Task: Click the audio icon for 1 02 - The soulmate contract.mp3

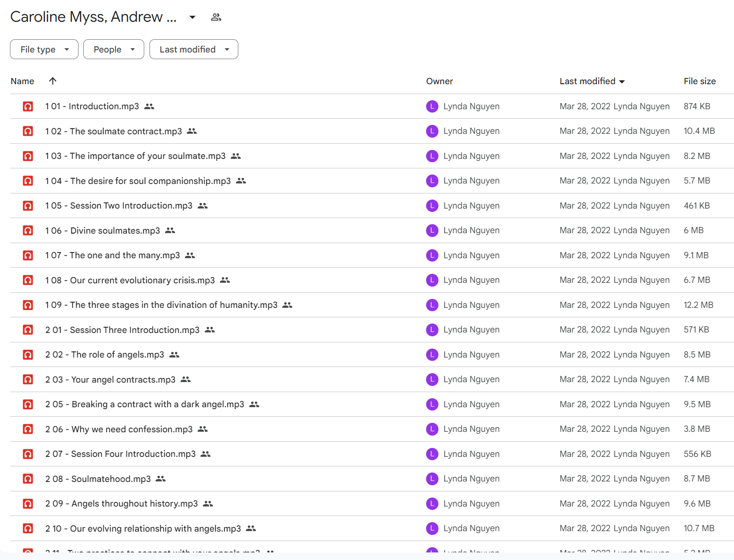Action: [28, 131]
